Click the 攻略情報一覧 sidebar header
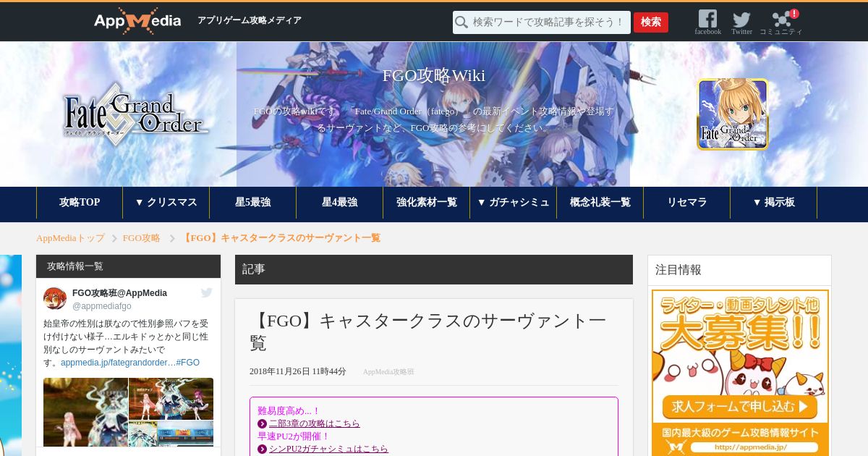 128,266
